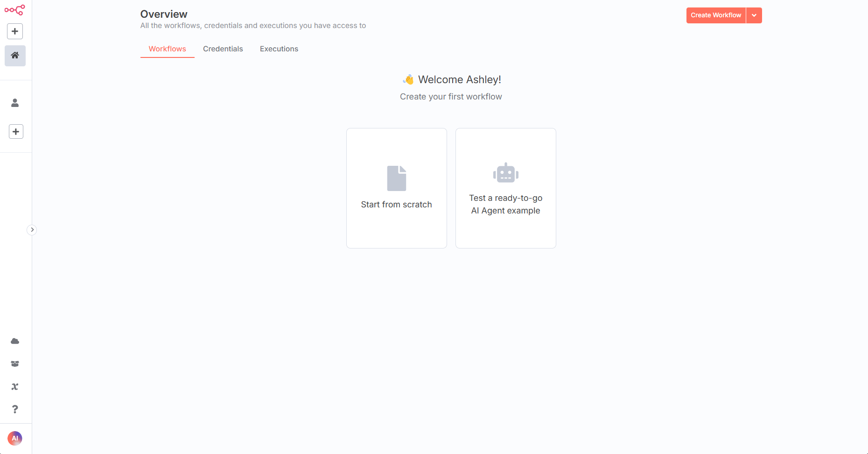Select the Start from scratch card
The height and width of the screenshot is (454, 868).
click(x=397, y=188)
